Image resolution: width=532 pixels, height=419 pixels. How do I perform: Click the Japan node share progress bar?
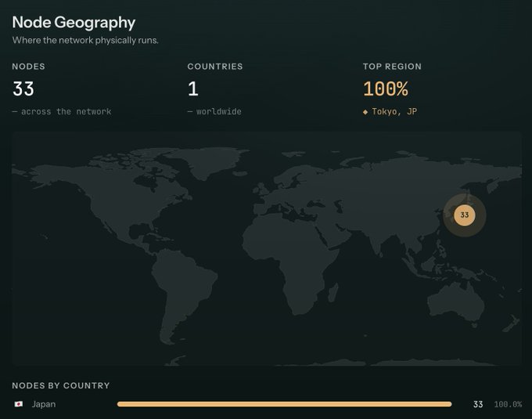284,404
